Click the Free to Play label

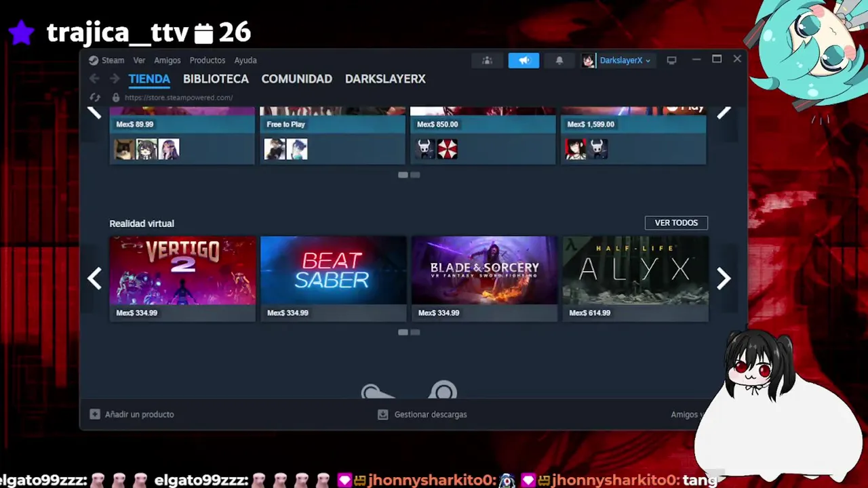[x=286, y=124]
